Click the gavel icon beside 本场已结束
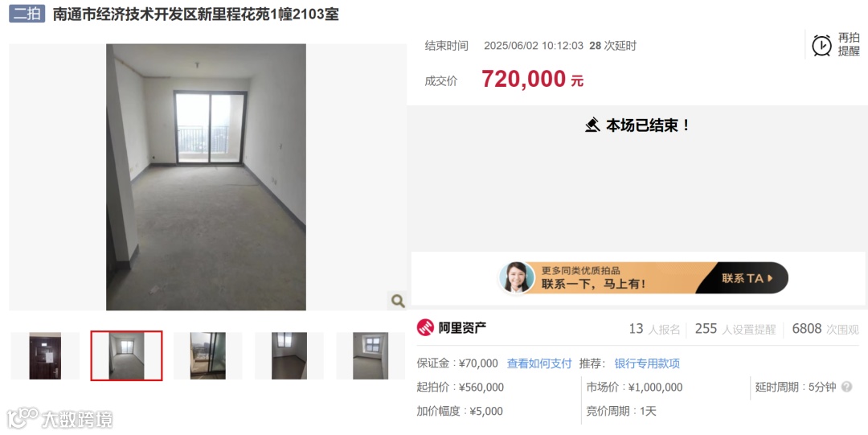868x435 pixels. [x=592, y=125]
